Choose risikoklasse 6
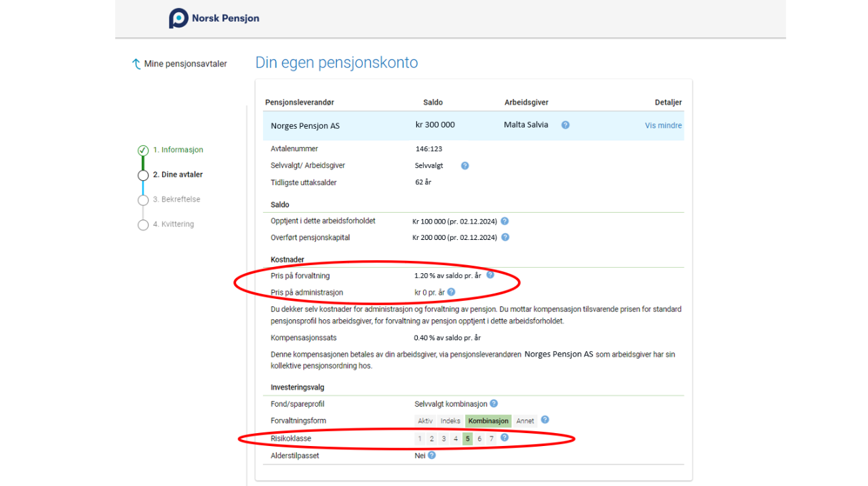Viewport: 868px width, 486px height. click(479, 439)
